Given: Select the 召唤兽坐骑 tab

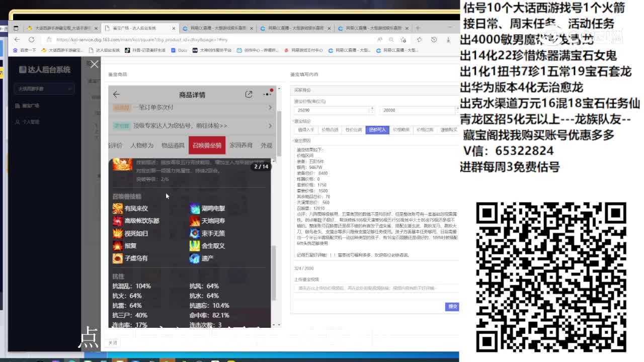Looking at the screenshot, I should tap(207, 145).
